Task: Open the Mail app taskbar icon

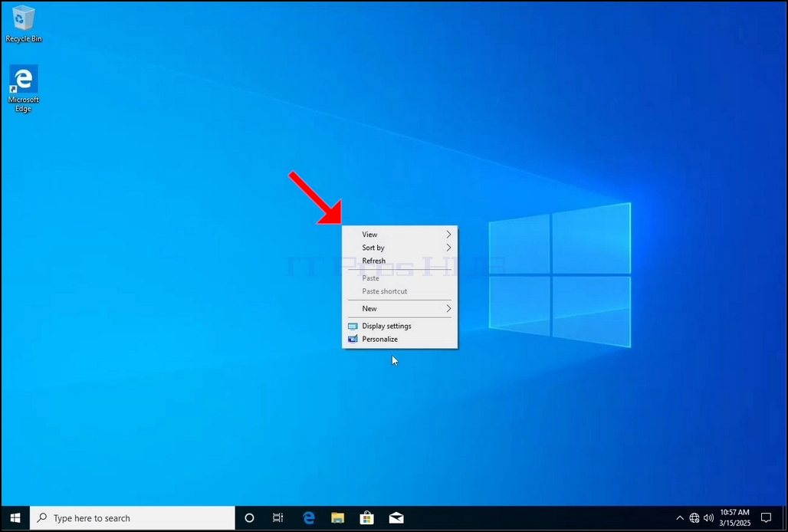Action: pyautogui.click(x=396, y=518)
